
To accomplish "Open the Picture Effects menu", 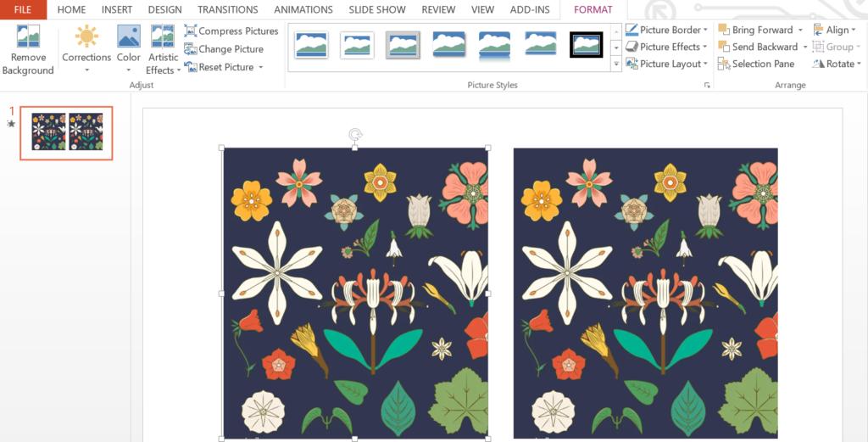I will [666, 47].
